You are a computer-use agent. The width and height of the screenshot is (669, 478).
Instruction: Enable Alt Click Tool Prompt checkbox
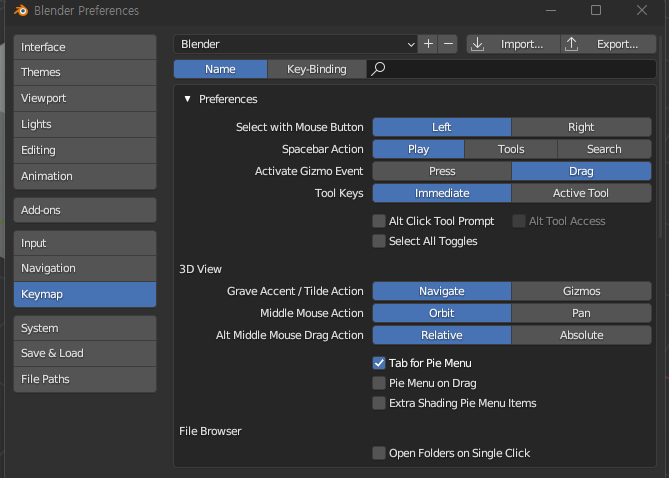click(x=379, y=221)
